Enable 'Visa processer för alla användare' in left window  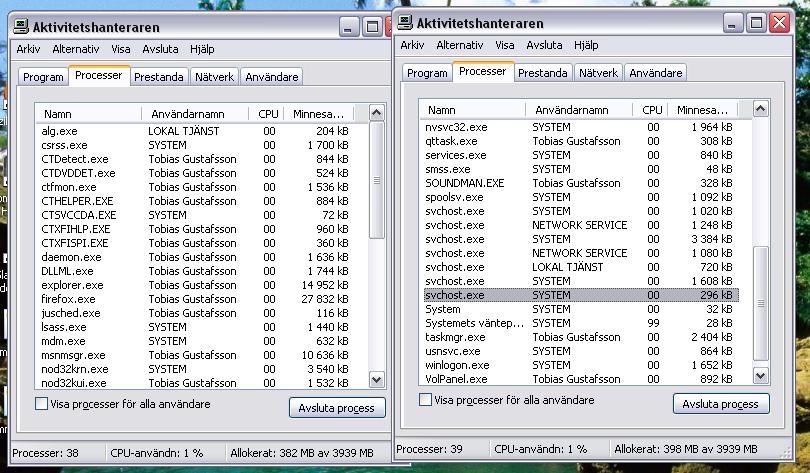[x=41, y=404]
